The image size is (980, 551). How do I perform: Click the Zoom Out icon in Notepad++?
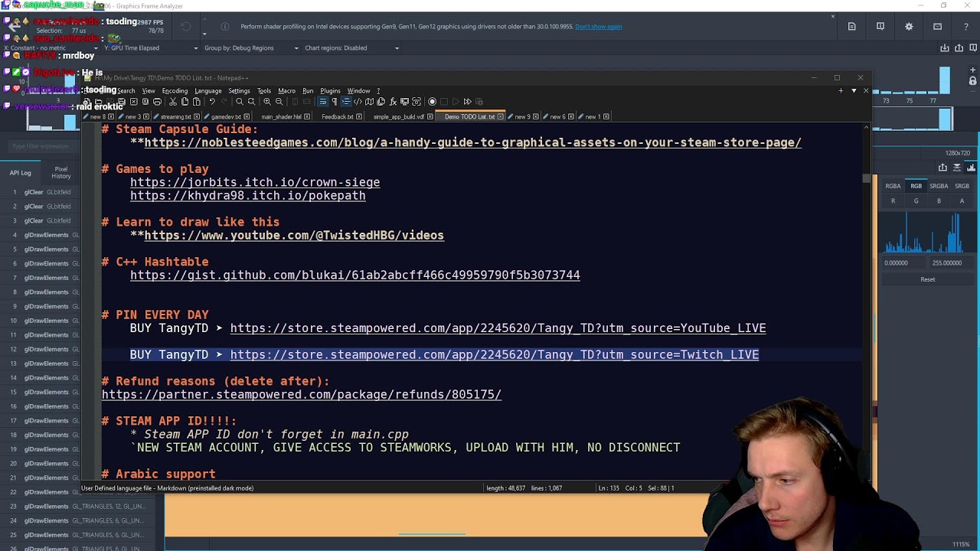[x=279, y=102]
